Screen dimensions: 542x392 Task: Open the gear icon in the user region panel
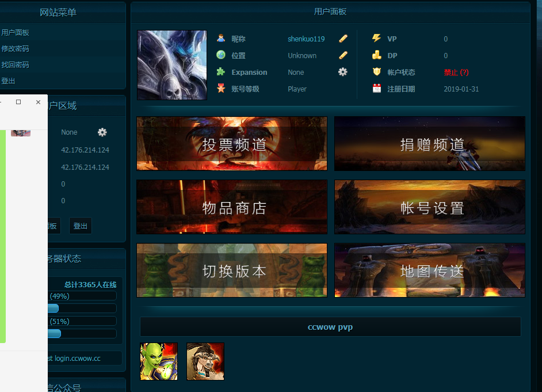102,132
